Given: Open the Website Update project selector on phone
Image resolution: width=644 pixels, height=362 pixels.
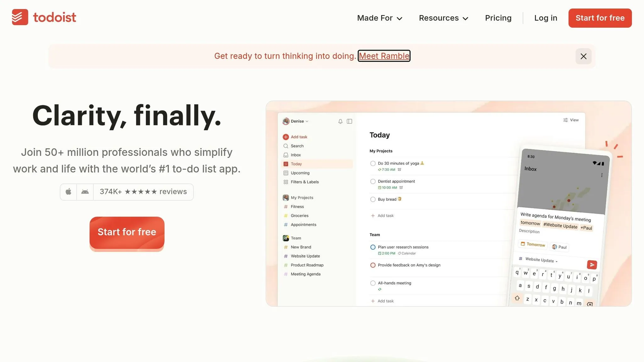Looking at the screenshot, I should (x=538, y=260).
